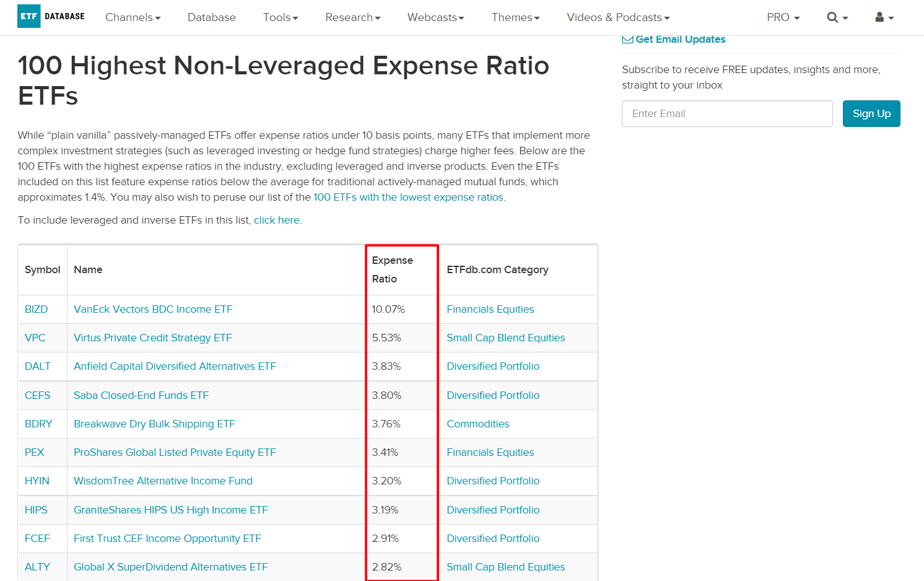This screenshot has height=581, width=924.
Task: Open VanEck Vectors BDC Income ETF
Action: coord(153,309)
